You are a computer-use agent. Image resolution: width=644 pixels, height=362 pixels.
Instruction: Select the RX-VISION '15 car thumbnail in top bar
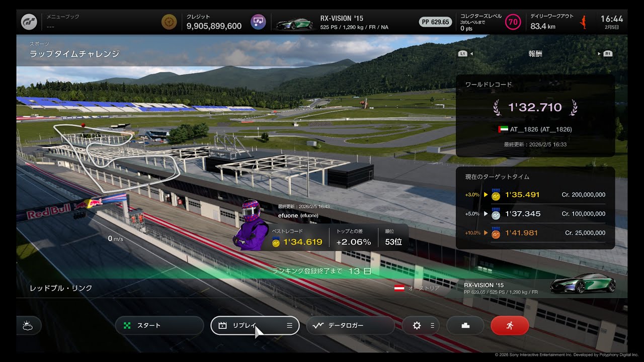[x=294, y=24]
